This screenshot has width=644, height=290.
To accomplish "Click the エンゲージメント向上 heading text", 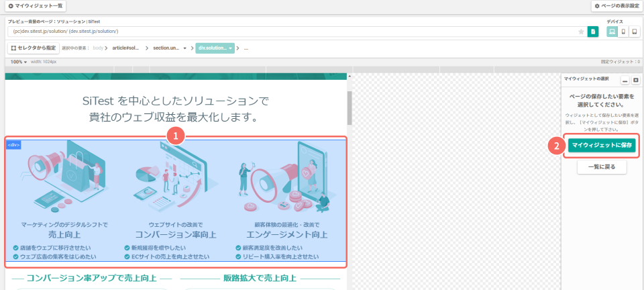I will click(x=286, y=235).
